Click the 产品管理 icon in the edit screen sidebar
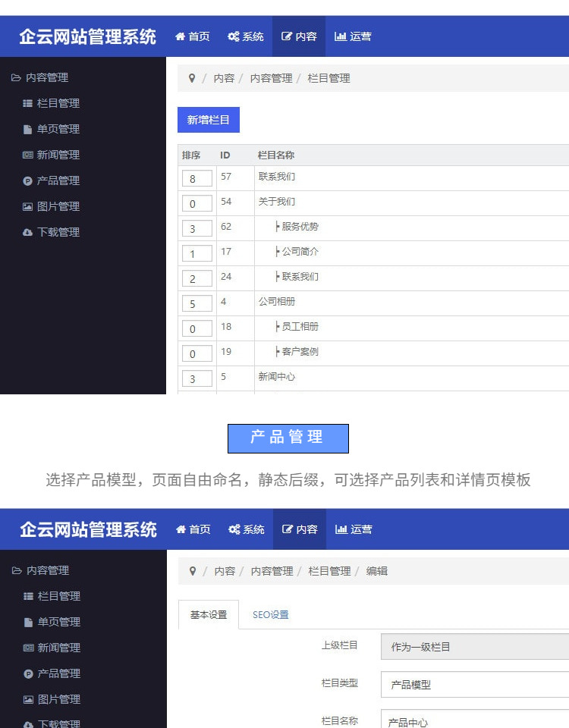The height and width of the screenshot is (728, 569). (29, 674)
